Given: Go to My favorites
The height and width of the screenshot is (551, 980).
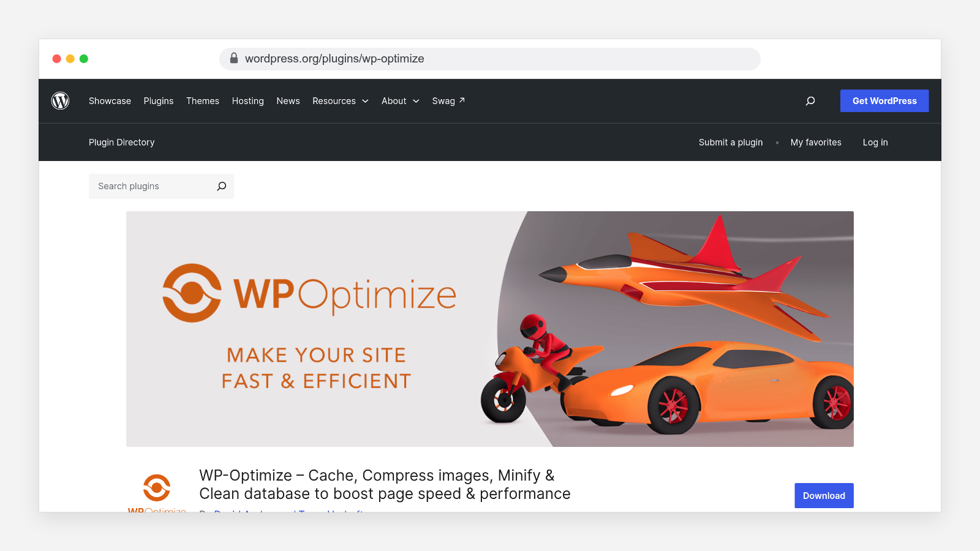Looking at the screenshot, I should point(816,142).
